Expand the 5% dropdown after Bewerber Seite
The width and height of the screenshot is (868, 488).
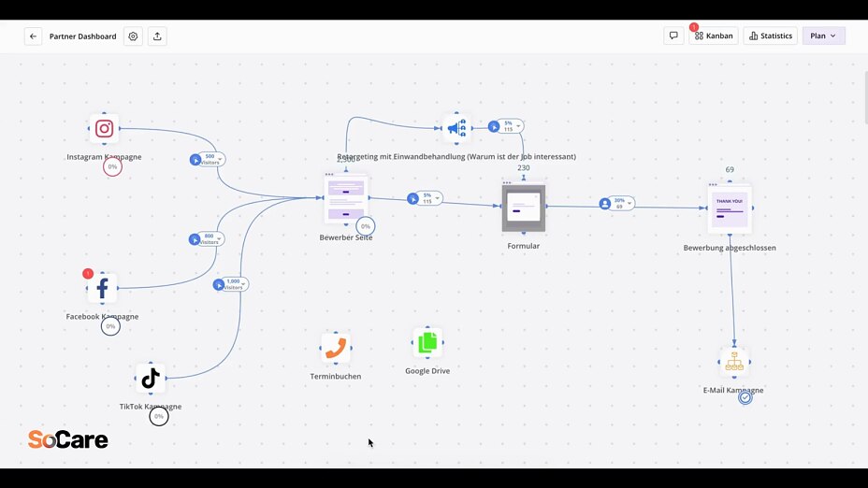point(437,198)
